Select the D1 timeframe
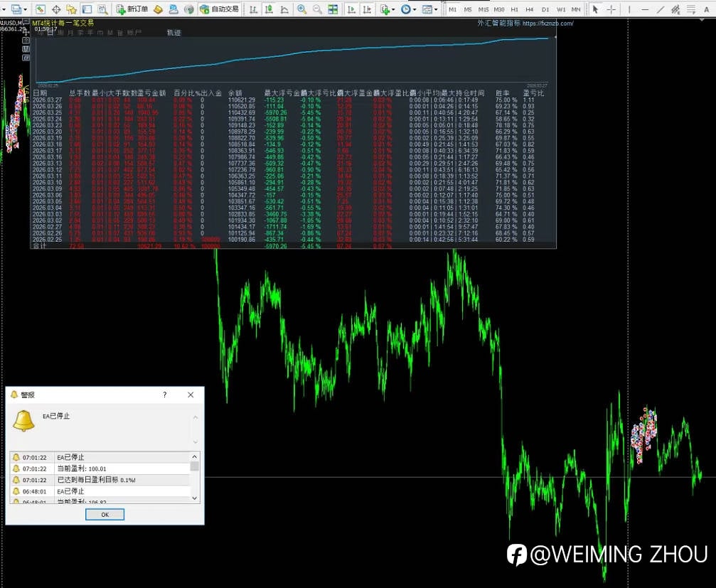 pos(545,9)
